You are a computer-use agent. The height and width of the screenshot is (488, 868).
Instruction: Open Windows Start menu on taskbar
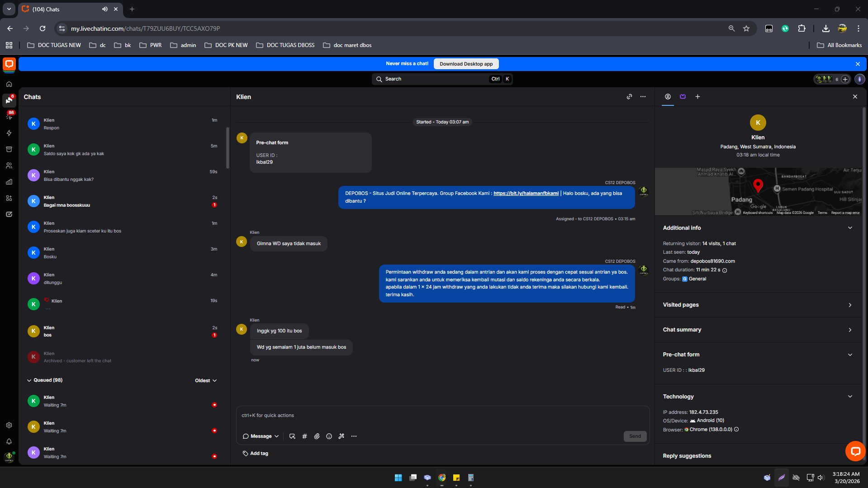tap(398, 478)
